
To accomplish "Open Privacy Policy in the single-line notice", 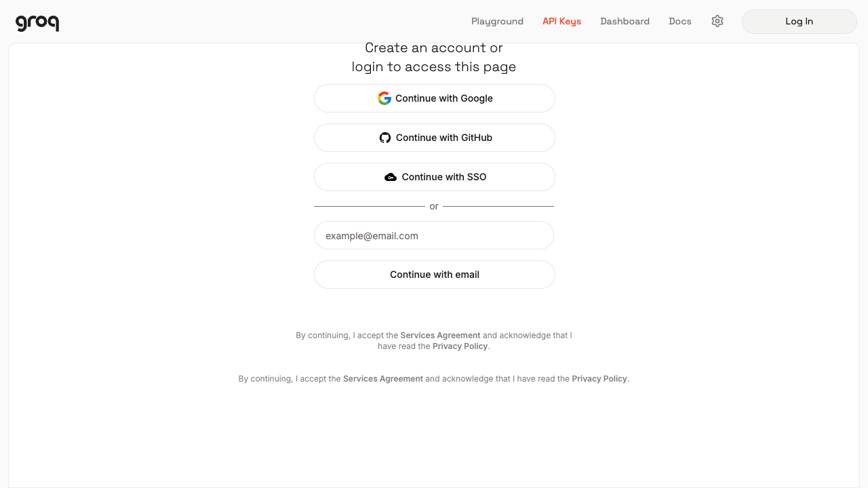I will pos(599,379).
